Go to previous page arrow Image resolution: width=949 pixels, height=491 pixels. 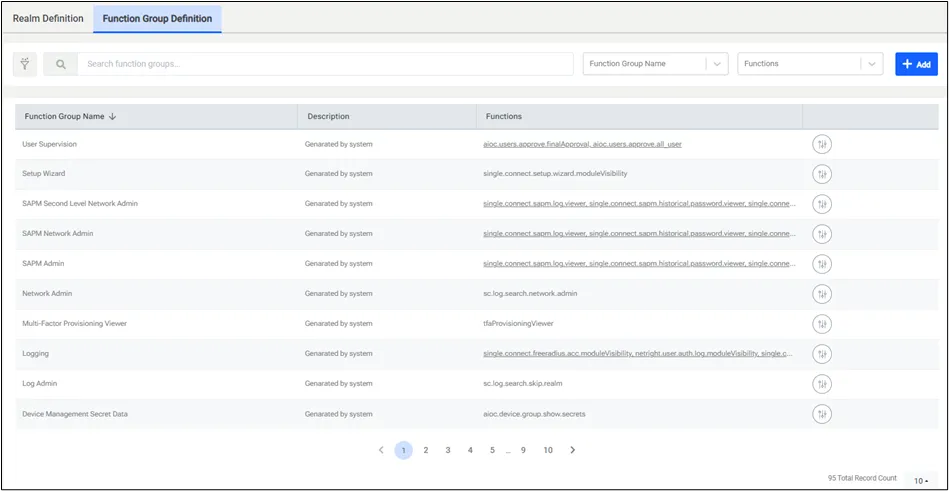pos(381,450)
